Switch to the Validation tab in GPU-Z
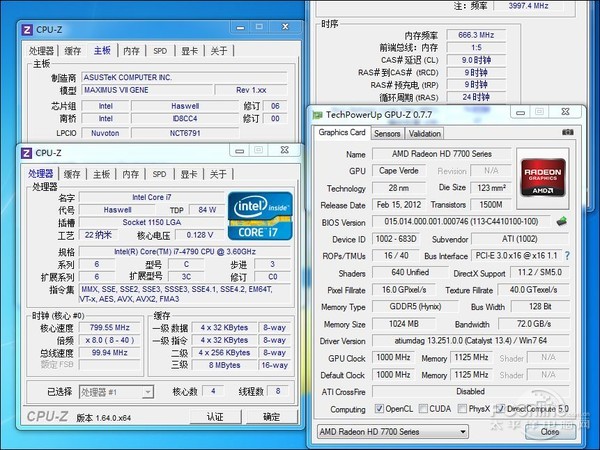 click(x=424, y=134)
